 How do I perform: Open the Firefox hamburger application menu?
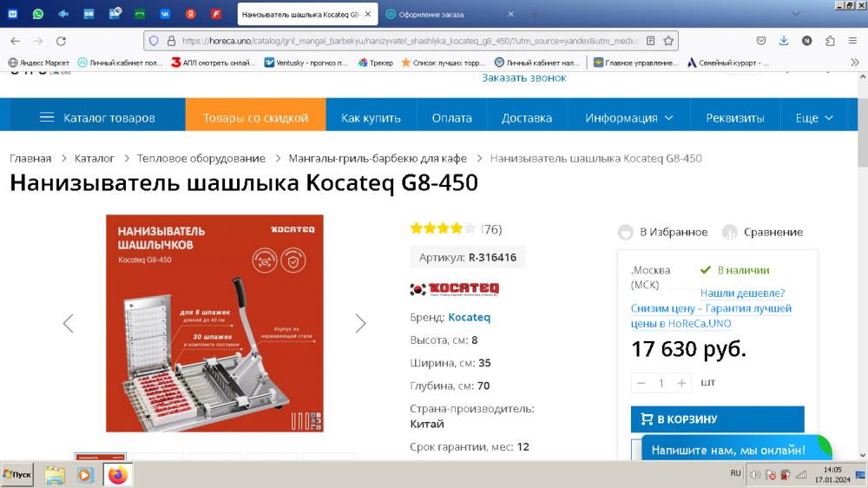[x=852, y=41]
